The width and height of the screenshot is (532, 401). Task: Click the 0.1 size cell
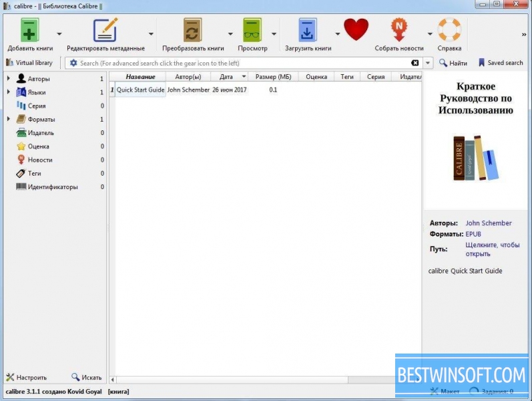(x=273, y=90)
